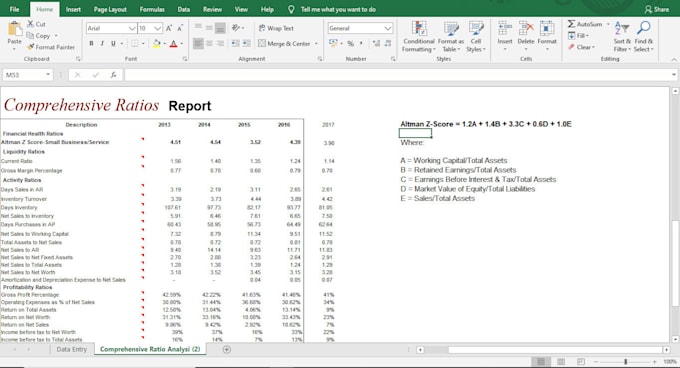Apply the red font color
The height and width of the screenshot is (368, 680).
[x=173, y=43]
